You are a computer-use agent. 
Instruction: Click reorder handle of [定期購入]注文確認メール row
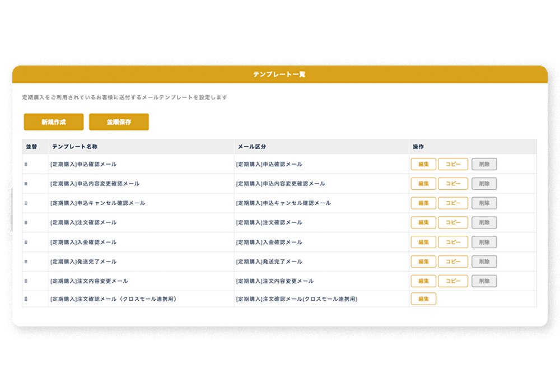click(26, 223)
